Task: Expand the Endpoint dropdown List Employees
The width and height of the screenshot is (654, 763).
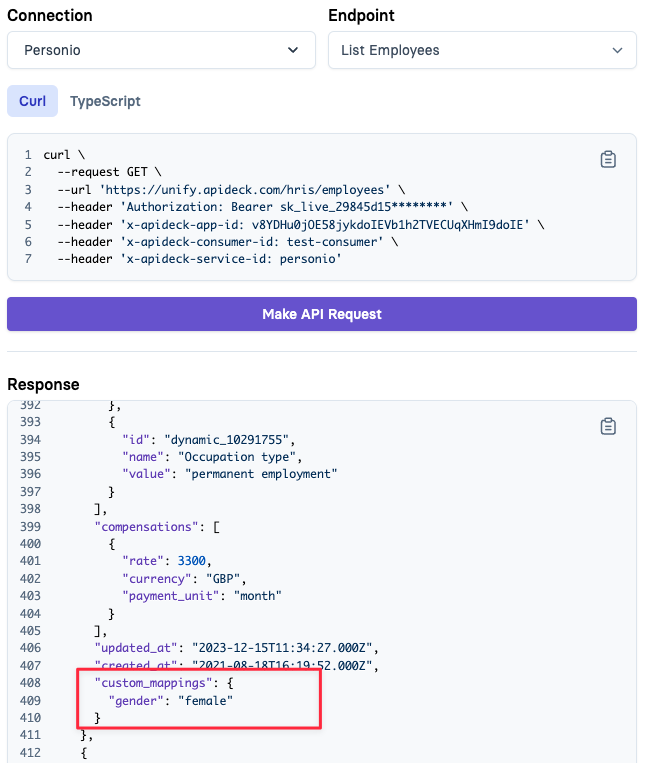Action: pyautogui.click(x=482, y=50)
